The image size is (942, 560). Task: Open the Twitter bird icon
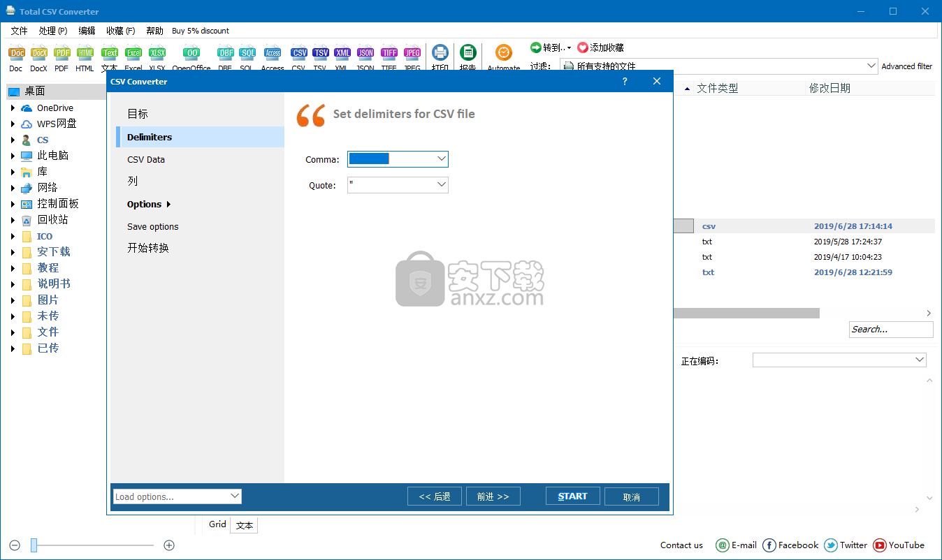click(831, 545)
